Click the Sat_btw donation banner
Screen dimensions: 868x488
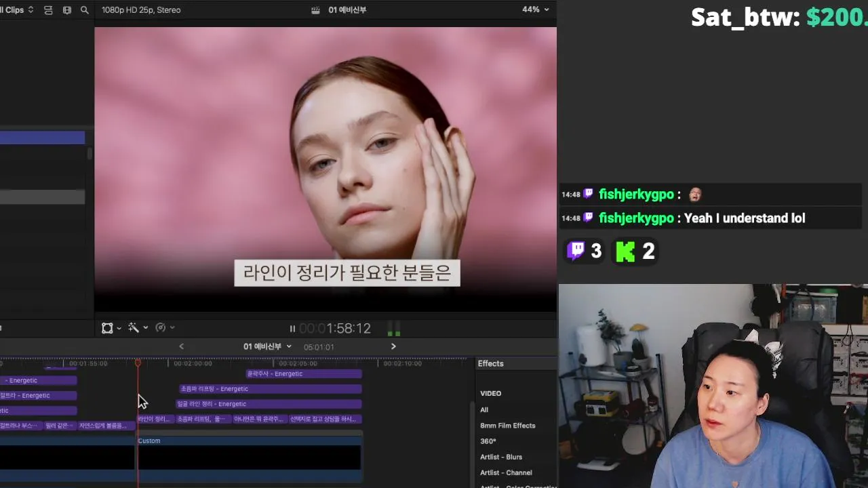coord(779,17)
